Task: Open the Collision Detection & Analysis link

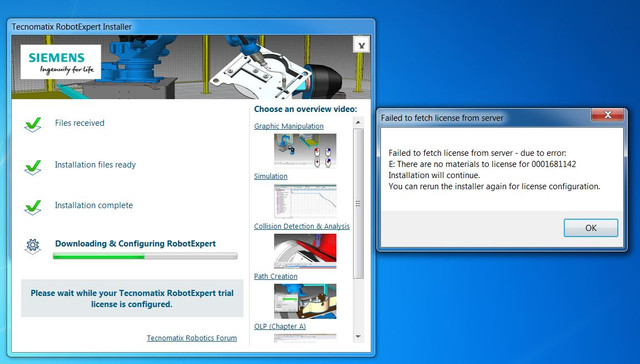Action: [302, 226]
